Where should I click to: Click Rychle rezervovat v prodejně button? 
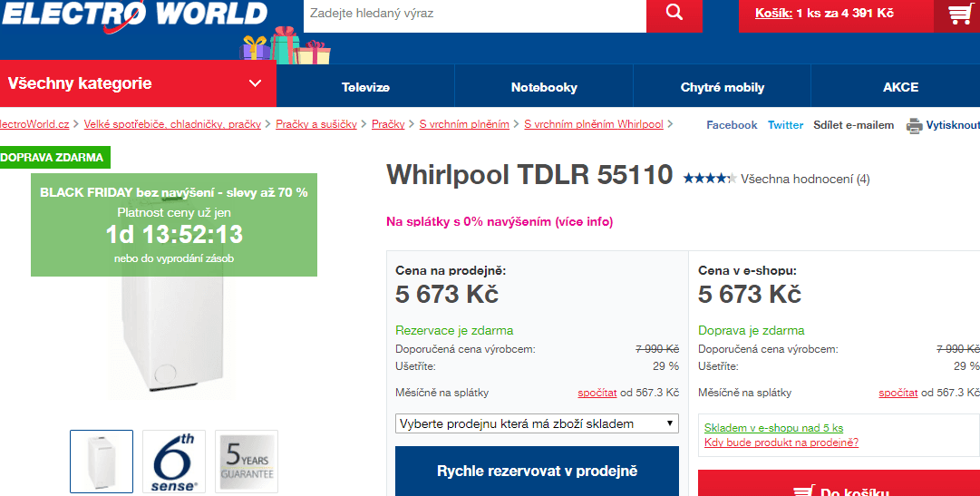click(x=537, y=471)
